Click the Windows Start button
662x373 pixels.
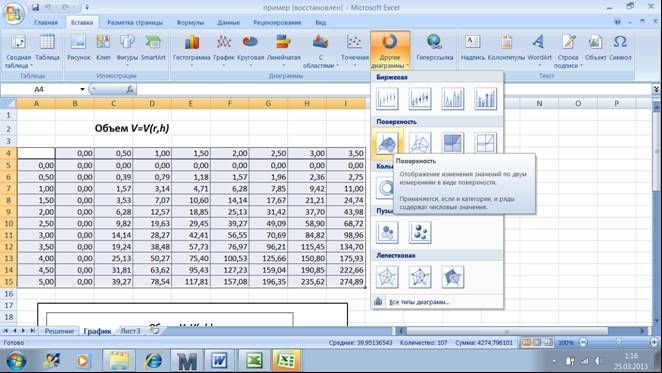[16, 361]
